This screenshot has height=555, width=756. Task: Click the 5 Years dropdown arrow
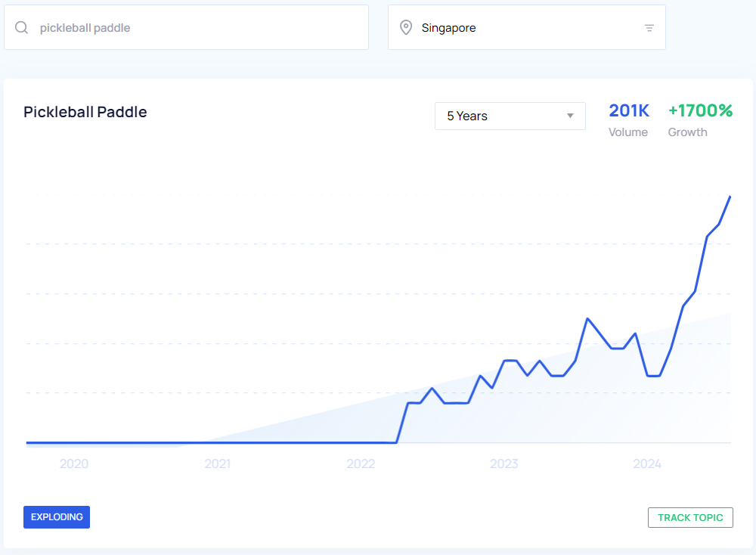tap(570, 116)
